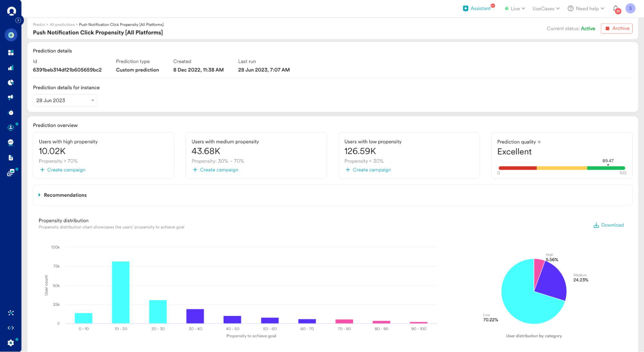Open the dashboard grid icon in sidebar
This screenshot has width=644, height=352.
point(11,52)
